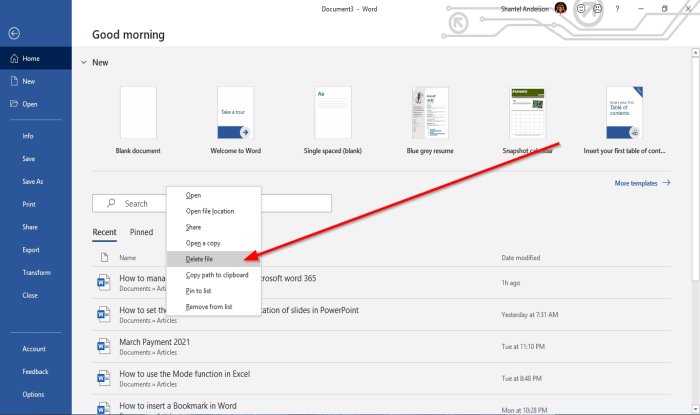
Task: Click into the Search box
Action: point(212,203)
